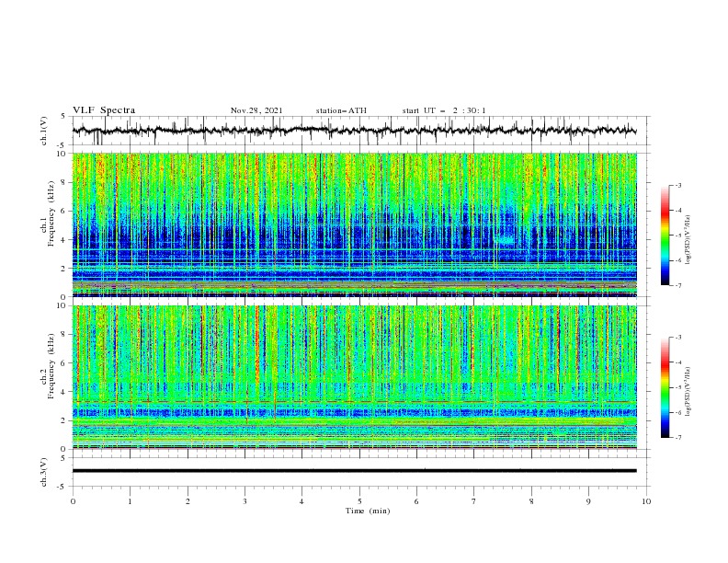
Task: Click the "-5" tick on the ch.1 colorbar
Action: pyautogui.click(x=677, y=236)
